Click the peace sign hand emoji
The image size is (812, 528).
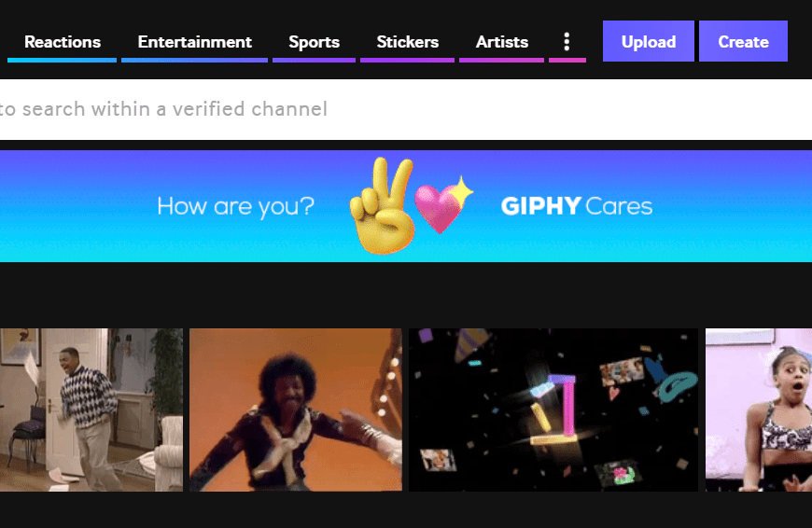(383, 206)
